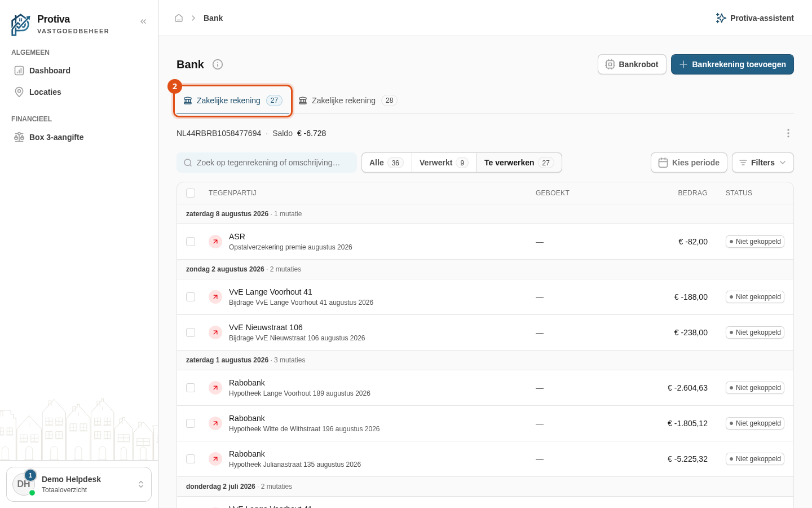Image resolution: width=812 pixels, height=508 pixels.
Task: Switch to Zakelijke rekening tab with 28
Action: [x=347, y=100]
